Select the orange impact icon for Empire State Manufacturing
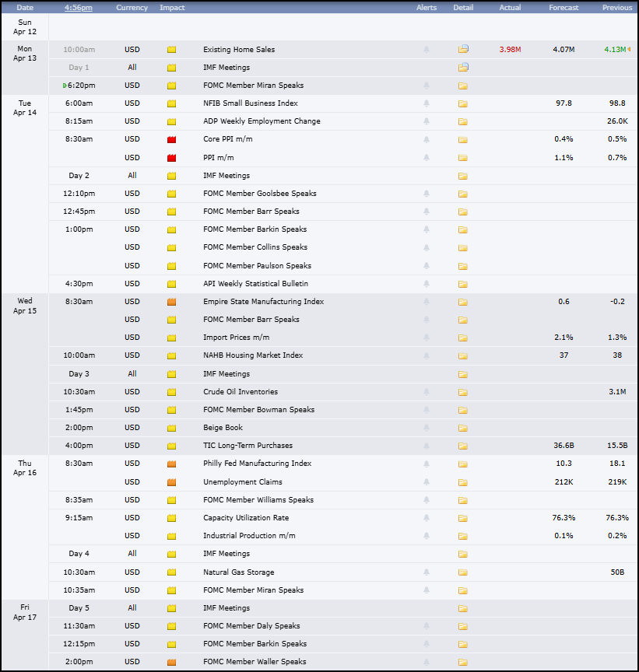 coord(171,302)
